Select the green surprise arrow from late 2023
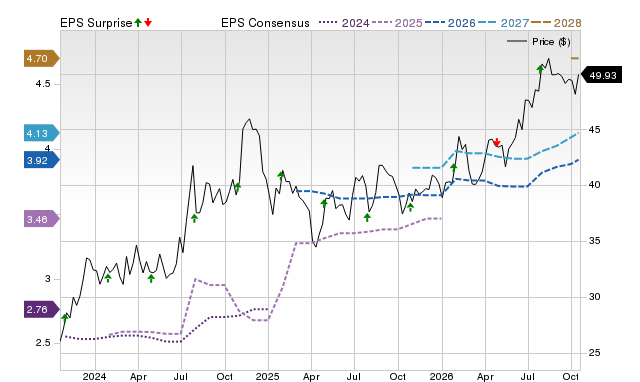The image size is (640, 382). point(64,318)
